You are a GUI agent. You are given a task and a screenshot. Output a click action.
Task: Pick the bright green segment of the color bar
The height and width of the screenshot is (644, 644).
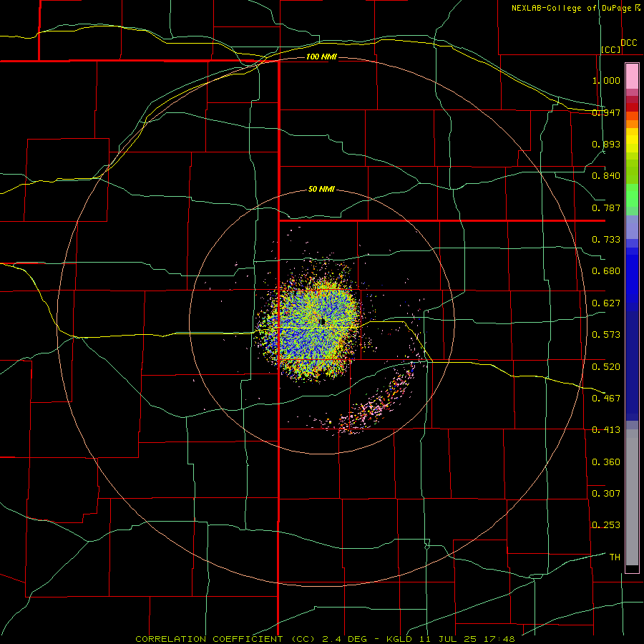coord(632,195)
